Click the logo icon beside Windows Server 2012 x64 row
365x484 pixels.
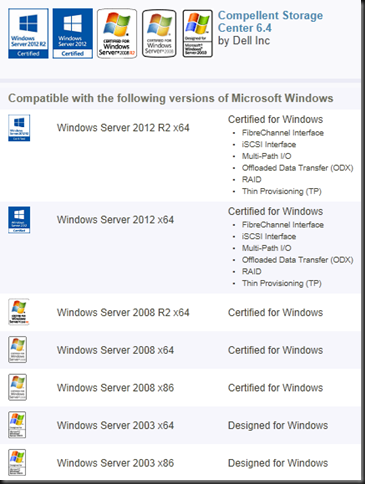(19, 220)
